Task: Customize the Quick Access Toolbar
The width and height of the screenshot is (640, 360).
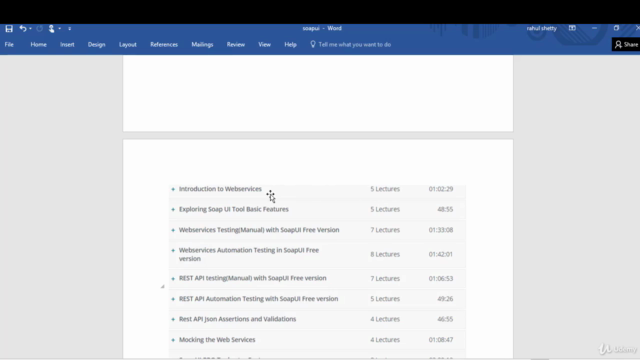Action: click(69, 29)
